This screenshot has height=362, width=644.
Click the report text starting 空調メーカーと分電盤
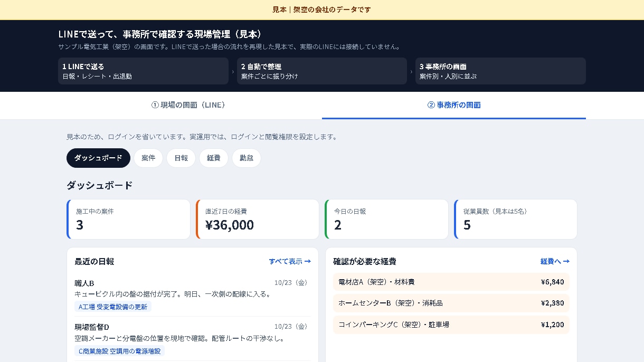coord(180,338)
